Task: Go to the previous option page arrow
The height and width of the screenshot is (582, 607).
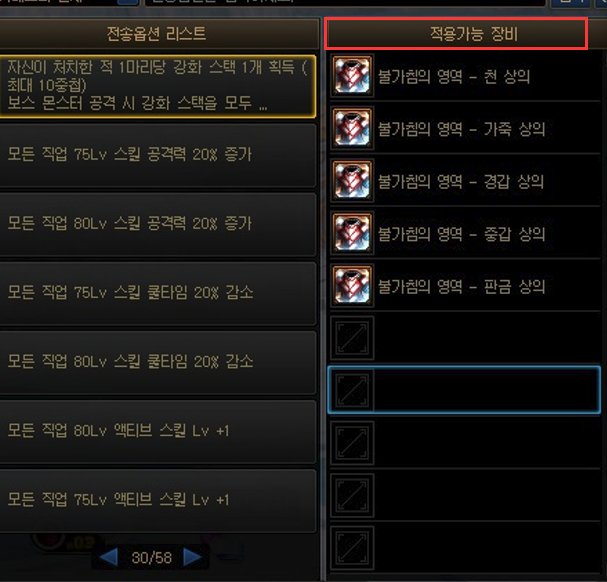Action: click(x=109, y=558)
